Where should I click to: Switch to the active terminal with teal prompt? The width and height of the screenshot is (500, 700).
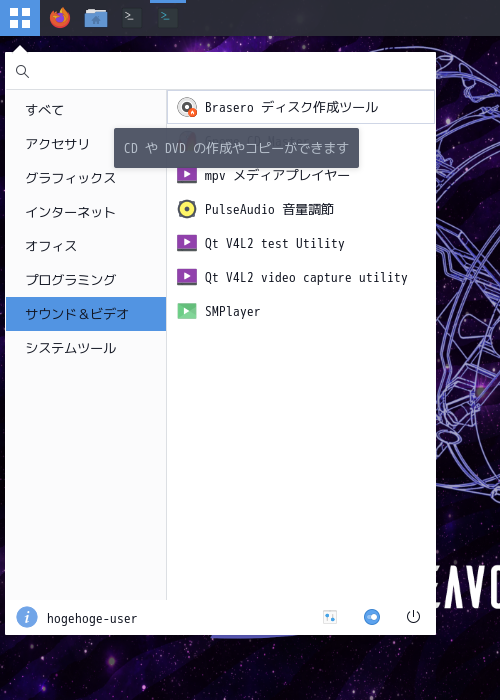[168, 18]
